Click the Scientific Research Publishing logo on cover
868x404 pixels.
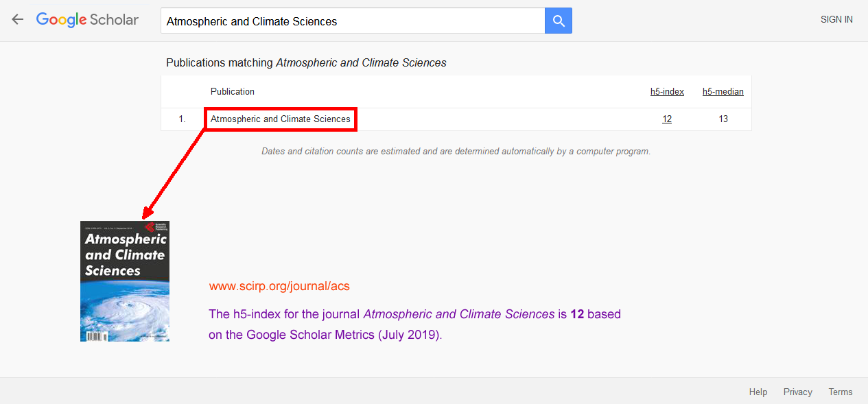click(155, 227)
